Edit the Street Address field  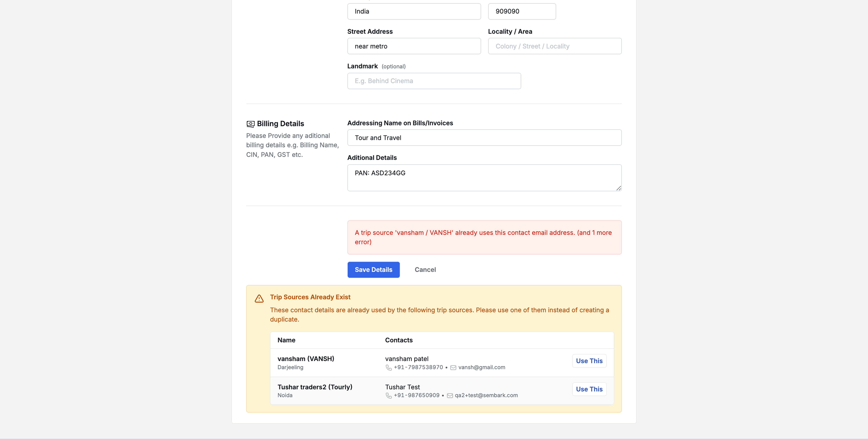coord(414,46)
